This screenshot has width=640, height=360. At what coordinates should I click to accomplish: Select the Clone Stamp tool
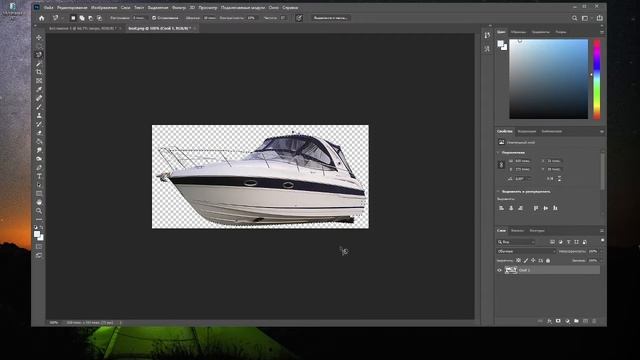tap(39, 116)
